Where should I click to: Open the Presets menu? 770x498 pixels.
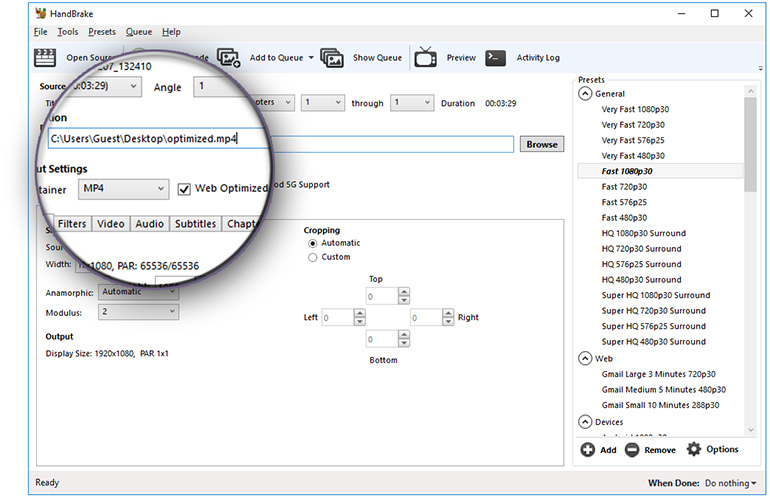pos(101,32)
